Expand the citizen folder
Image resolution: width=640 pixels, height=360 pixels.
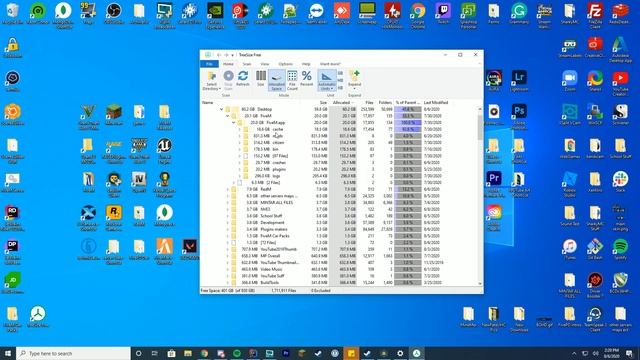coord(240,142)
